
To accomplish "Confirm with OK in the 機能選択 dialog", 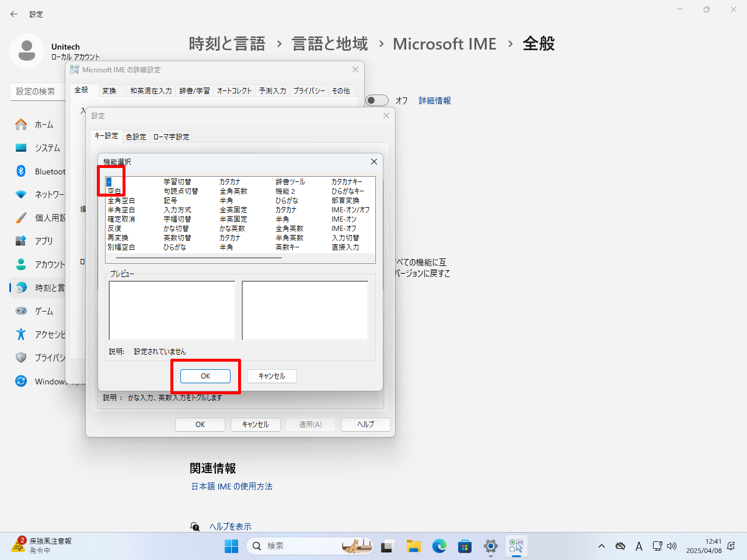I will click(205, 376).
